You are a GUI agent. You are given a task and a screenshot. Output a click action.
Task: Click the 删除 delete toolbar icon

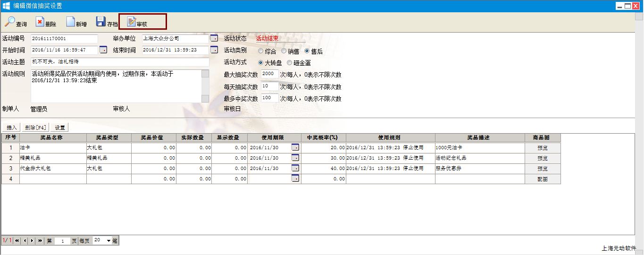point(40,22)
